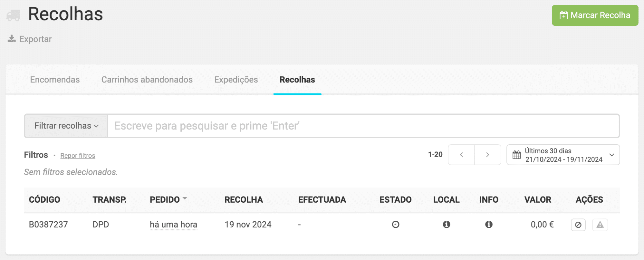Click the truck icon beside Recolhas title

[x=14, y=15]
